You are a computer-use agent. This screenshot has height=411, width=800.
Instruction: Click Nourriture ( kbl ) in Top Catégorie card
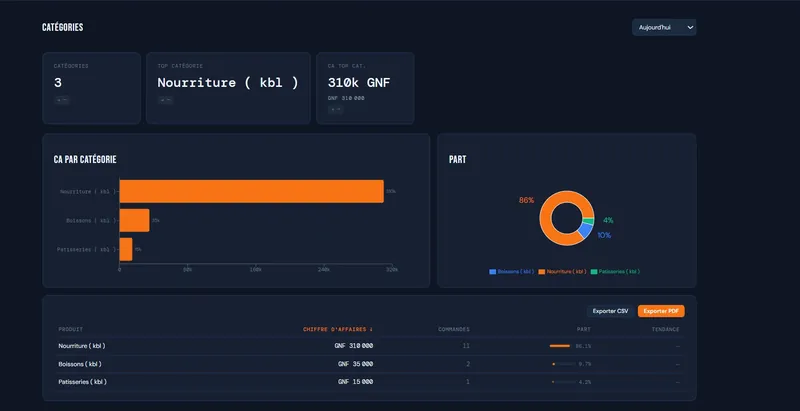coord(228,83)
